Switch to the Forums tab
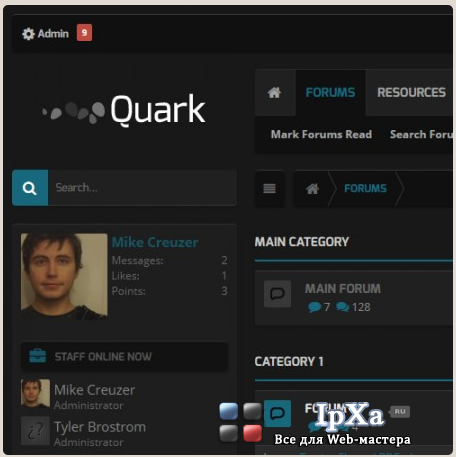Screen dimensions: 456x457 (x=330, y=92)
